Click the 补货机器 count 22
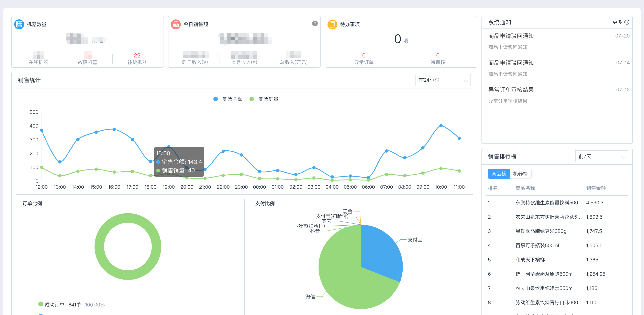 137,55
